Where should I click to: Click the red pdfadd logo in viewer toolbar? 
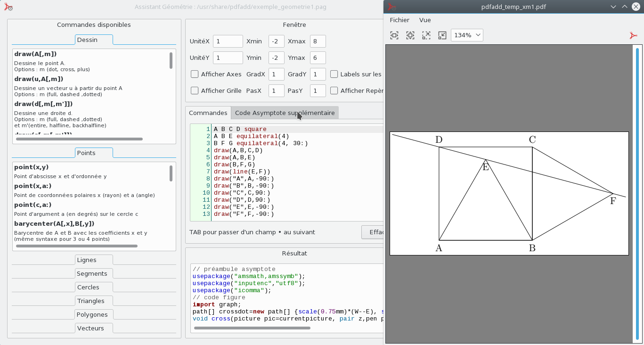(633, 35)
